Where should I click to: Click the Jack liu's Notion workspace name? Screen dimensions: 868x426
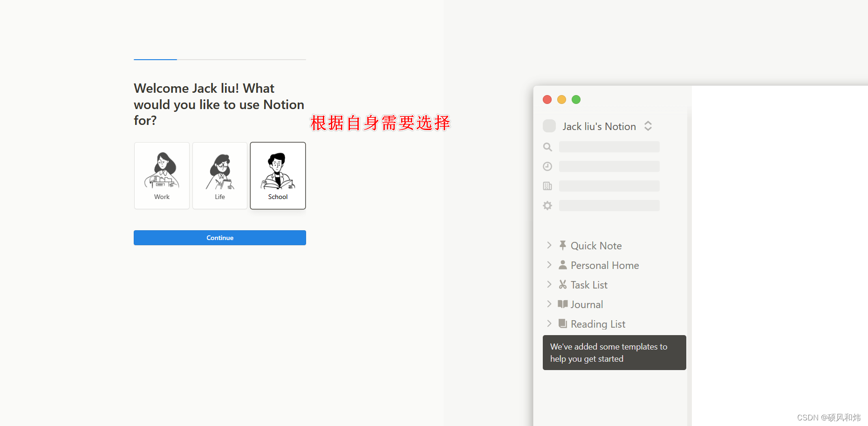[x=599, y=126]
